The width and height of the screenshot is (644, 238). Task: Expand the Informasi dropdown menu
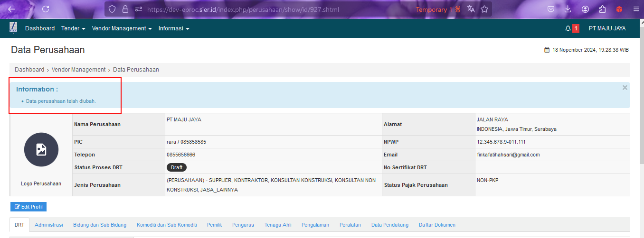pos(174,28)
